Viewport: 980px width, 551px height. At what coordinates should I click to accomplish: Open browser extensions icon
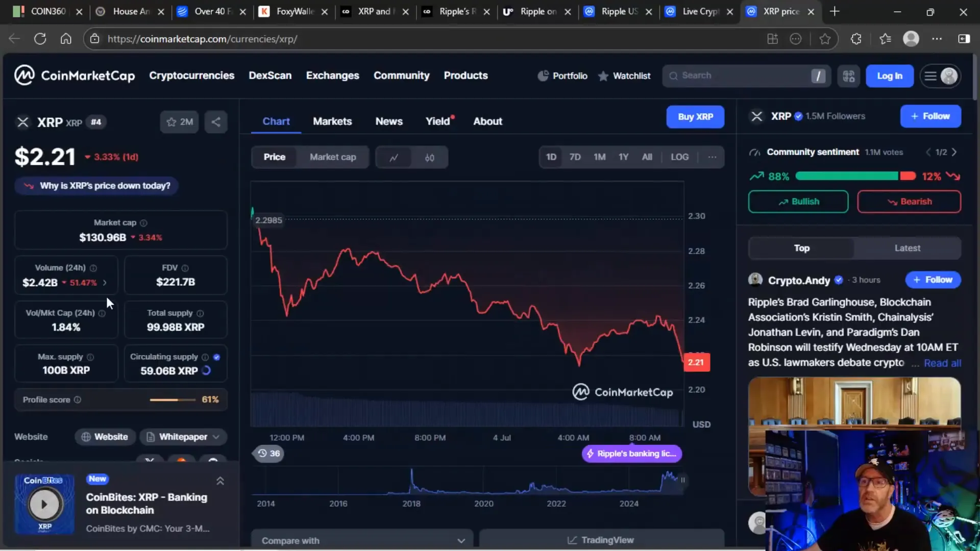(856, 39)
